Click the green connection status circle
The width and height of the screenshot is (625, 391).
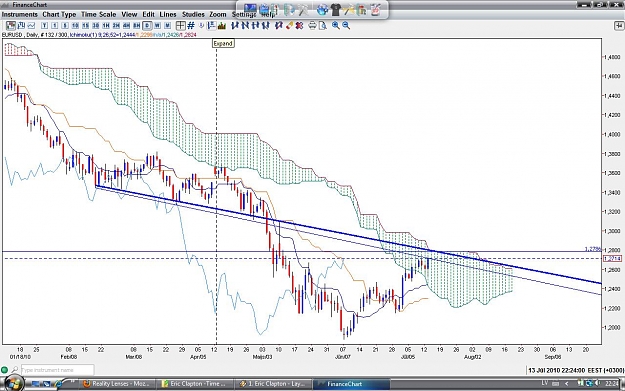tap(4, 370)
